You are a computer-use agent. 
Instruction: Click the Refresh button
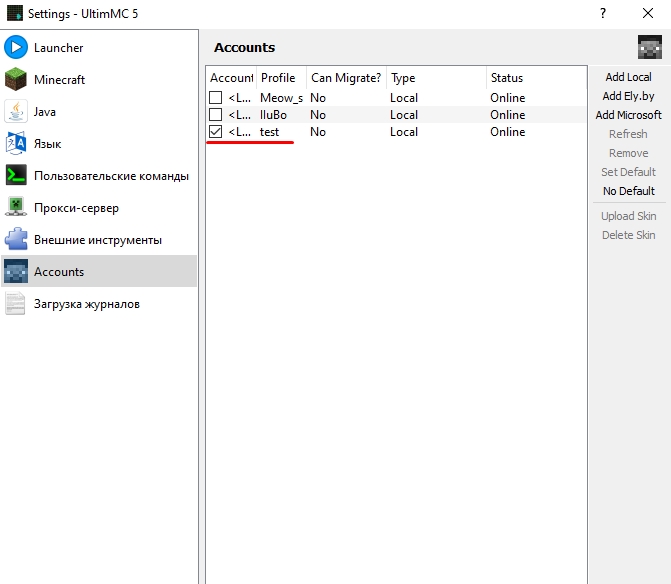pos(628,134)
